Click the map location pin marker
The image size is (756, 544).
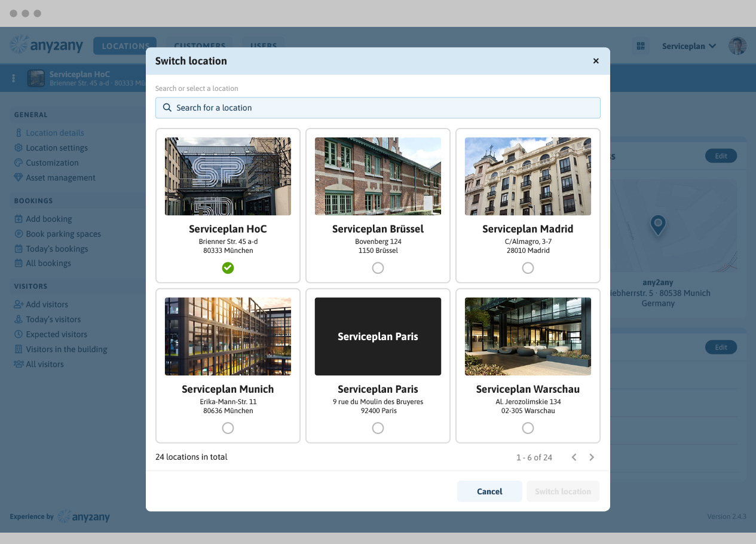click(x=658, y=225)
